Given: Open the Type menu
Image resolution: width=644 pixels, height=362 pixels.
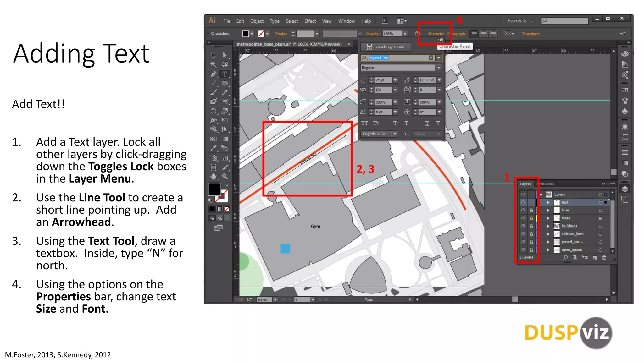Looking at the screenshot, I should pyautogui.click(x=274, y=21).
